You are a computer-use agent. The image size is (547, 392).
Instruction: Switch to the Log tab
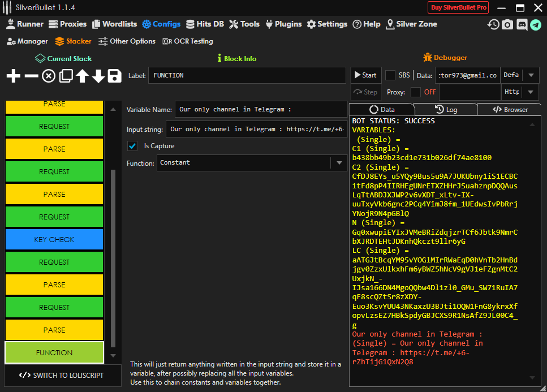click(446, 110)
